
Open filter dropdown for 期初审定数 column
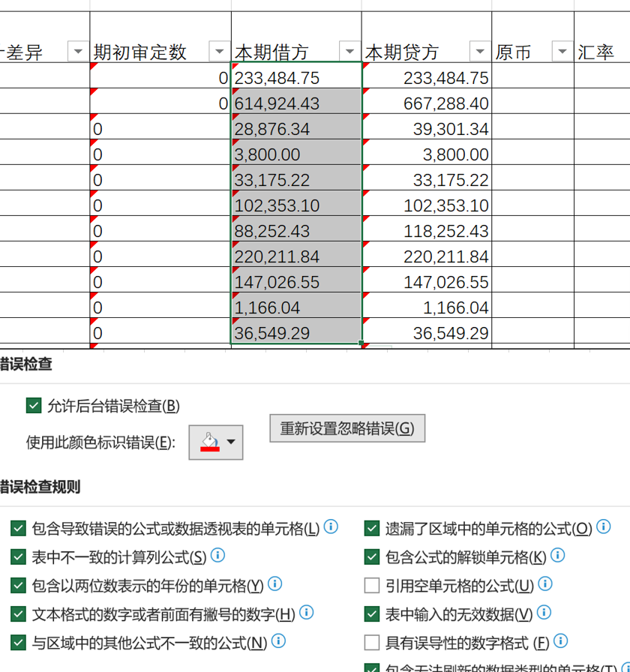coord(220,52)
